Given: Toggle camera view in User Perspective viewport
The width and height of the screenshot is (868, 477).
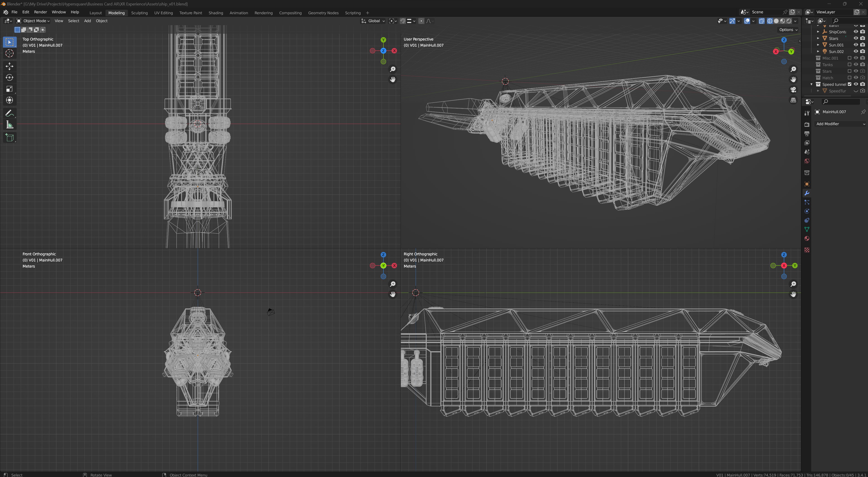Looking at the screenshot, I should coord(793,90).
